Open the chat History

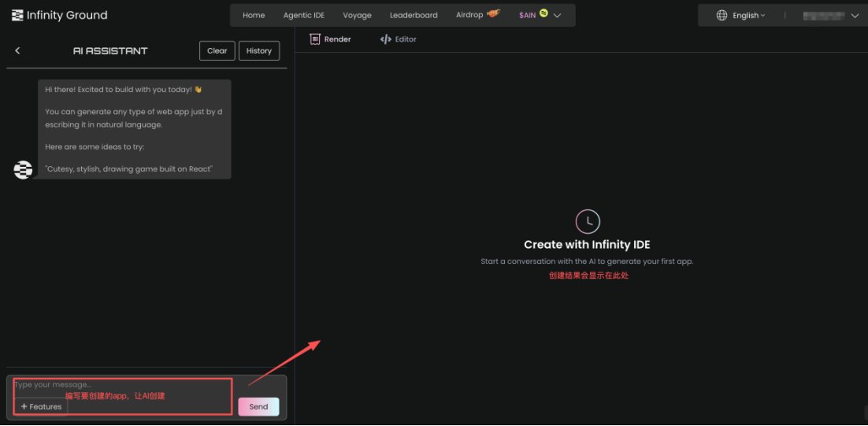[x=259, y=50]
